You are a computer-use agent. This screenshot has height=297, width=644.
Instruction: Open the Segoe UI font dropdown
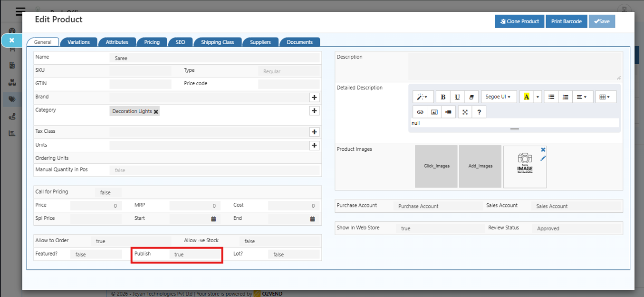coord(499,97)
